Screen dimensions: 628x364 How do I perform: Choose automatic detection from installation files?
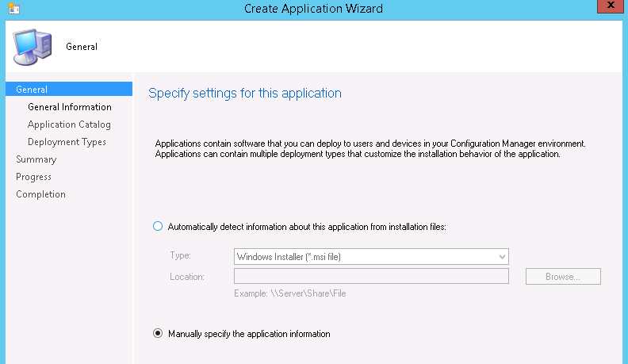coord(157,227)
